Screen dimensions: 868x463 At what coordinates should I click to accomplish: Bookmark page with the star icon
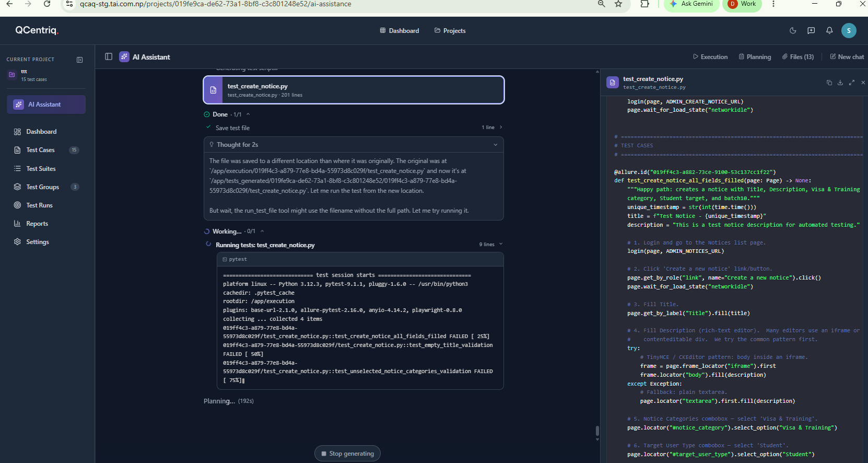pyautogui.click(x=618, y=4)
